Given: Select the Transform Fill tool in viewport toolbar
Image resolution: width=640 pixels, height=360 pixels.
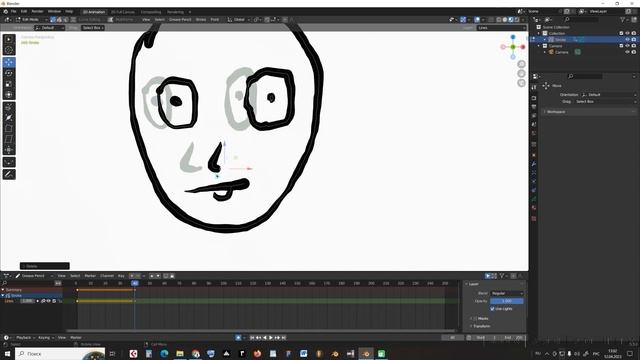Looking at the screenshot, I should [x=9, y=150].
